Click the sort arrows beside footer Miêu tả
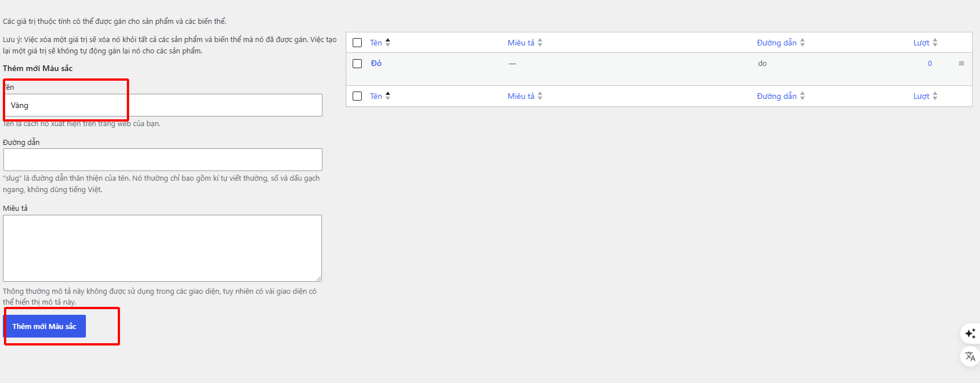Image resolution: width=980 pixels, height=383 pixels. pos(540,95)
